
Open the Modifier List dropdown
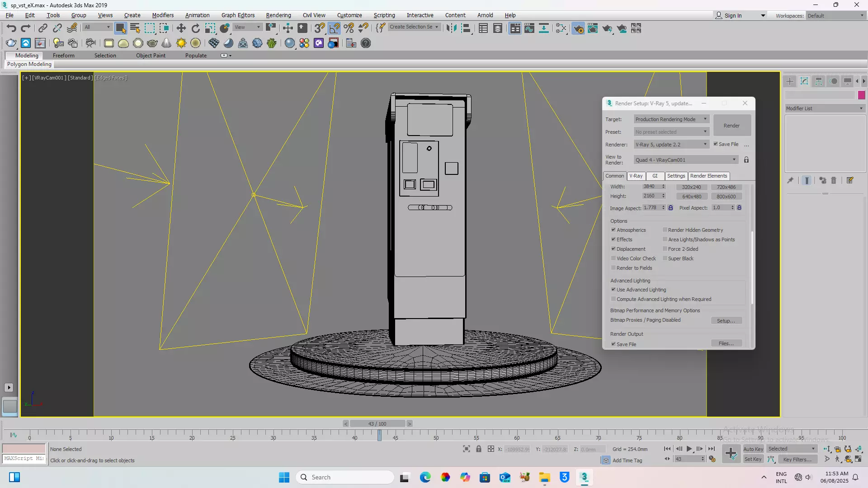click(825, 108)
